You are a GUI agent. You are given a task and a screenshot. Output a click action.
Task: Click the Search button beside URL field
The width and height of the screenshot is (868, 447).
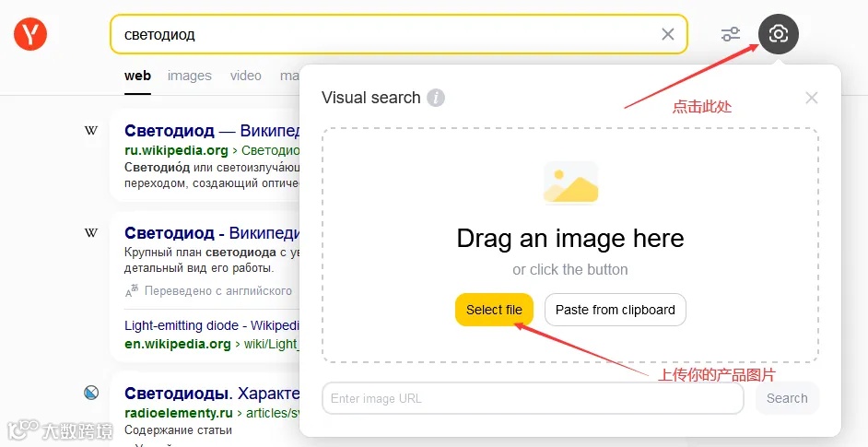click(787, 398)
